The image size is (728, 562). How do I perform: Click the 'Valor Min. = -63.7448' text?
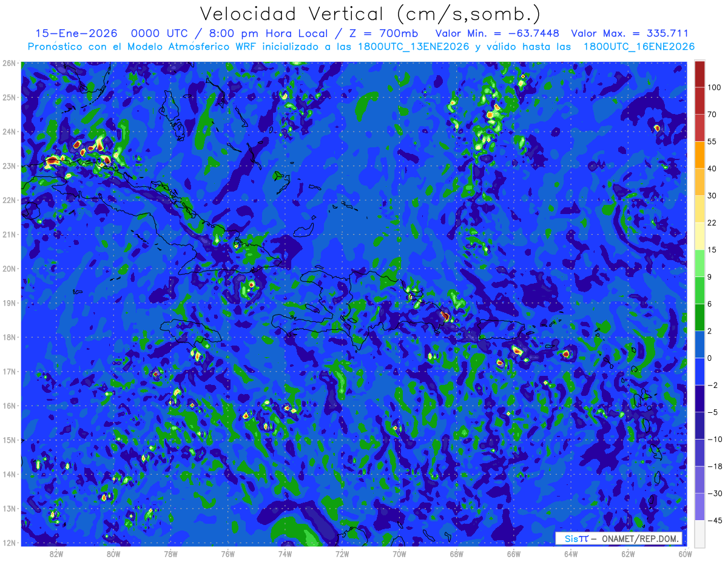pyautogui.click(x=497, y=33)
